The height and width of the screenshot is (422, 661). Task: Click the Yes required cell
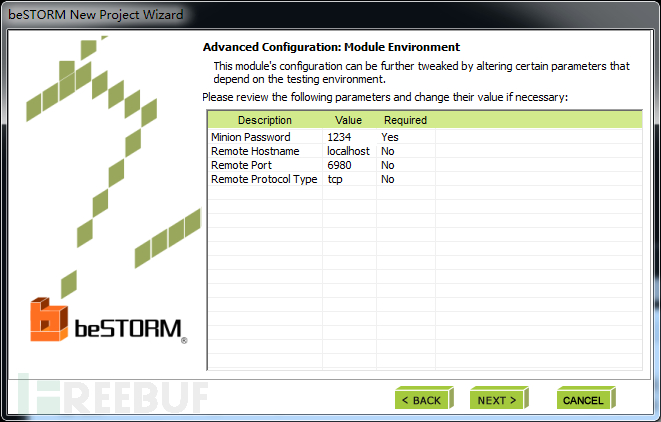point(406,137)
